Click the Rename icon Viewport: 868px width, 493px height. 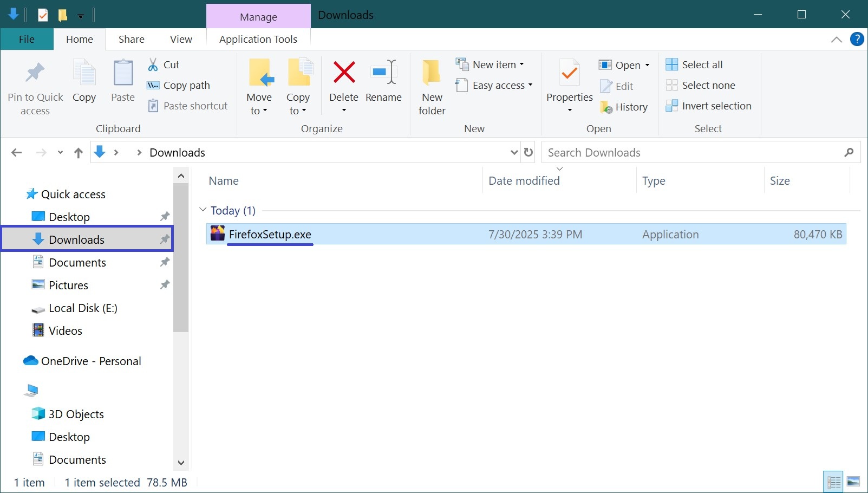(x=384, y=72)
